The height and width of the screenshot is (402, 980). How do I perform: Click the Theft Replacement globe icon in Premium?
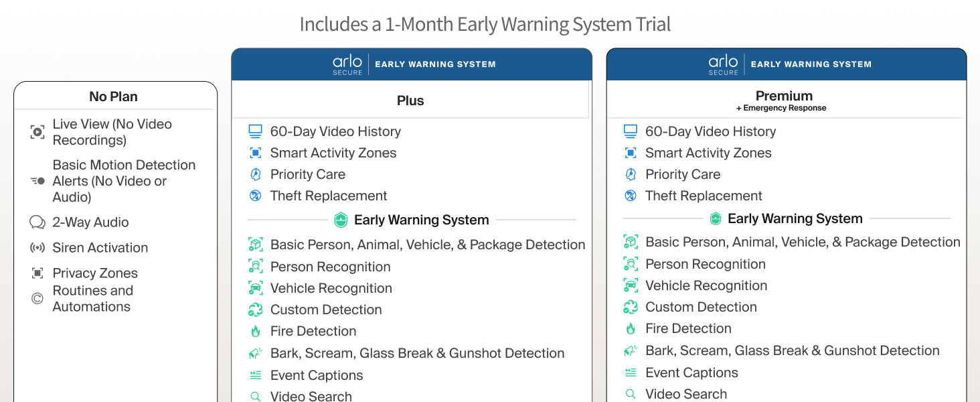click(630, 196)
